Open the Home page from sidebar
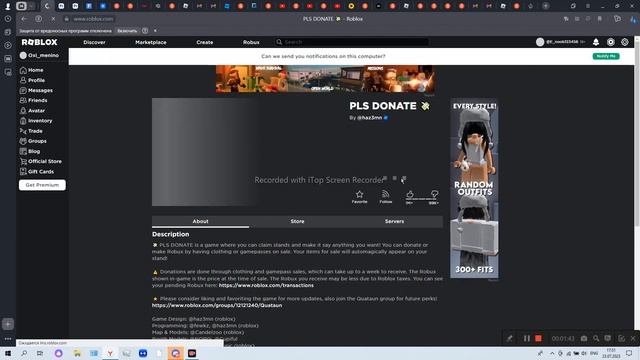The height and width of the screenshot is (360, 640). coord(31,70)
